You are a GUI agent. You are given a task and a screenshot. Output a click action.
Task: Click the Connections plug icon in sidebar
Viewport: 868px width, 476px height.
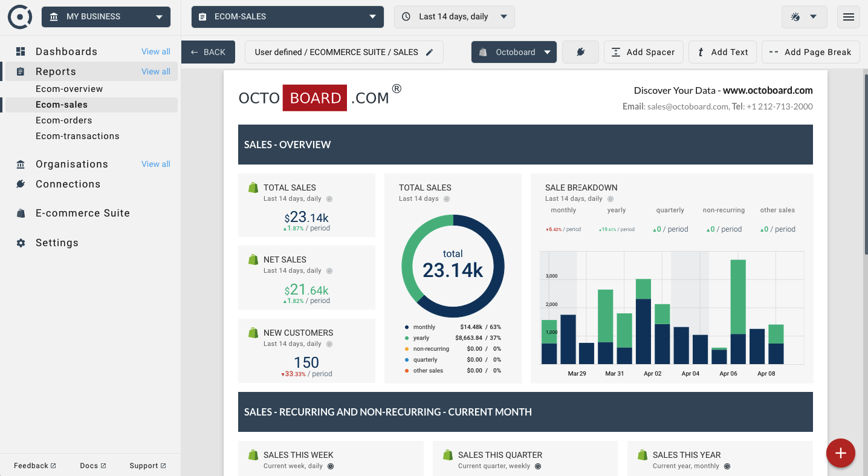coord(21,184)
